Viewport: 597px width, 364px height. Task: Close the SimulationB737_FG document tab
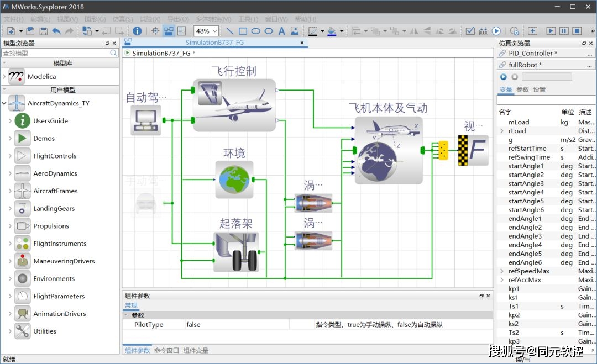tap(302, 43)
